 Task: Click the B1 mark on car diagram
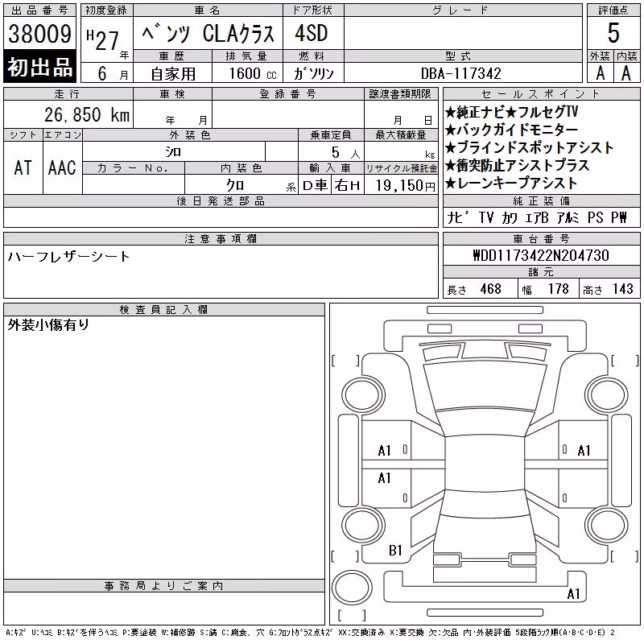[x=395, y=551]
